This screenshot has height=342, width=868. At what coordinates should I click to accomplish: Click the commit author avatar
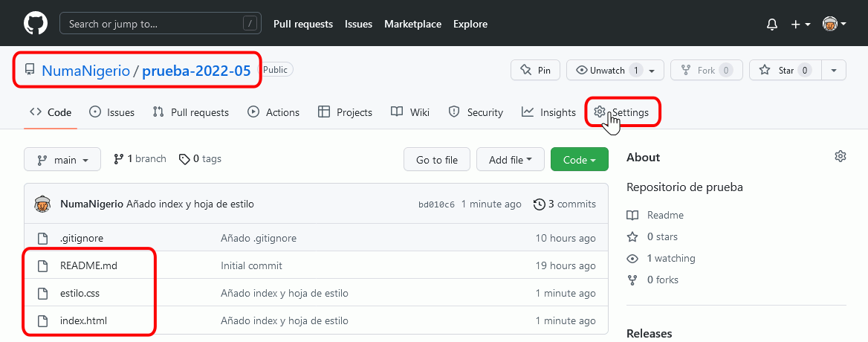[43, 204]
